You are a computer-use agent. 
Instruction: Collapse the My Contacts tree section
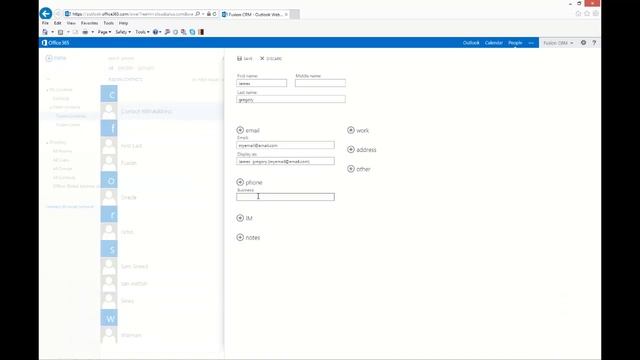pyautogui.click(x=48, y=90)
